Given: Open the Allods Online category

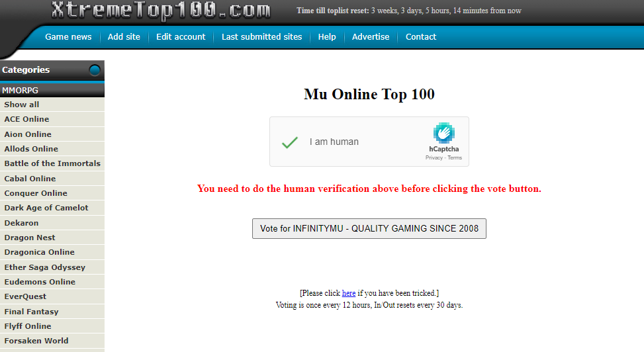Looking at the screenshot, I should click(x=52, y=149).
